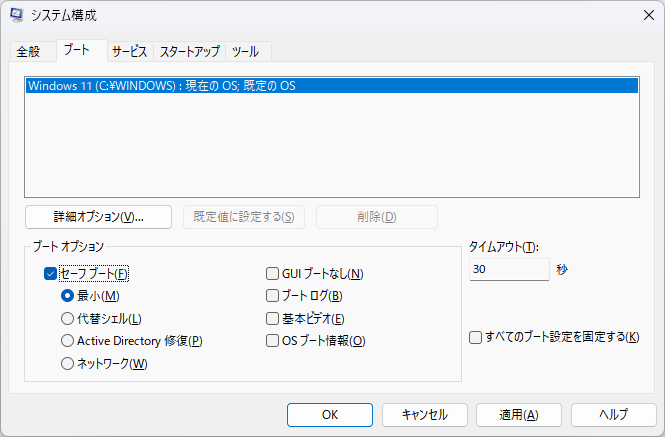The height and width of the screenshot is (437, 665).
Task: Choose the ネットワーク safe boot option
Action: pyautogui.click(x=68, y=364)
